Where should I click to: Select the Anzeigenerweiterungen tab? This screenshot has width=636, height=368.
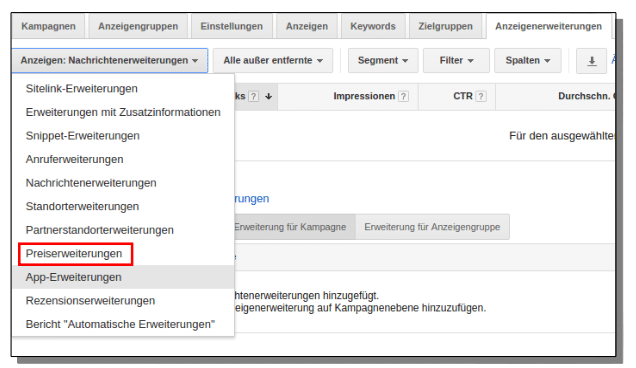(x=548, y=26)
